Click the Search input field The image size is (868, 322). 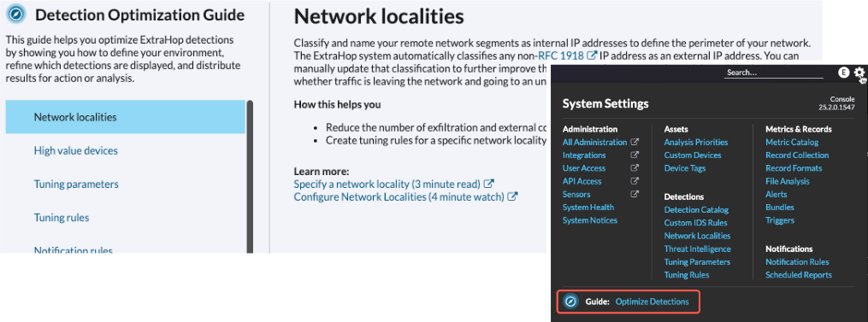tap(775, 73)
